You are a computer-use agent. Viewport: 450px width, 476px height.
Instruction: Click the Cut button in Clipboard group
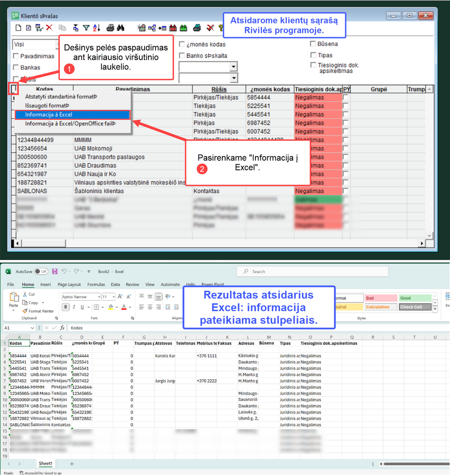[29, 294]
